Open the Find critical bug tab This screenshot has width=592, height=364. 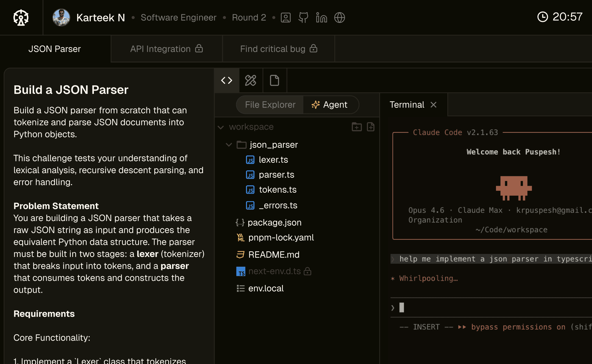click(x=279, y=49)
